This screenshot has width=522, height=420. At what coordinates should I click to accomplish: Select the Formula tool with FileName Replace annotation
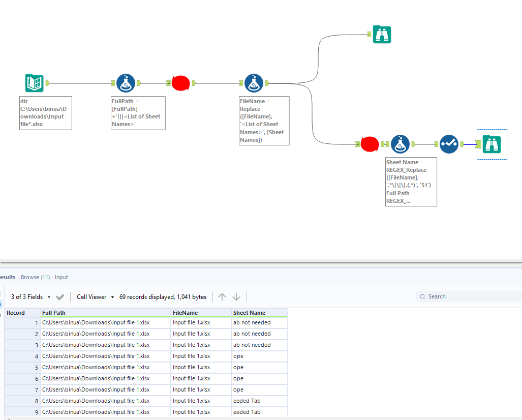[254, 83]
